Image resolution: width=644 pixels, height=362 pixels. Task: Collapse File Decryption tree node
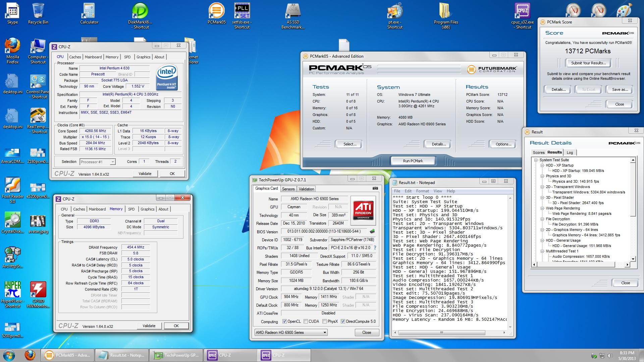coord(542,219)
